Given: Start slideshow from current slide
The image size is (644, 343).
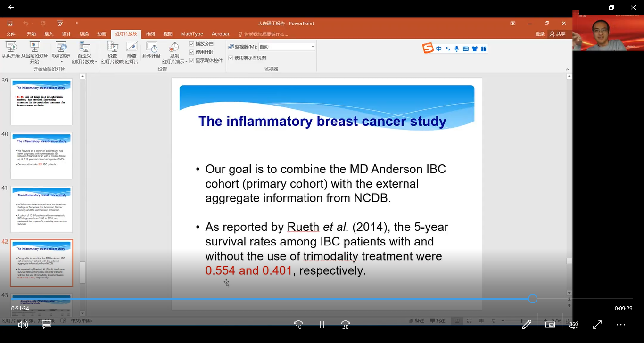Looking at the screenshot, I should [34, 53].
